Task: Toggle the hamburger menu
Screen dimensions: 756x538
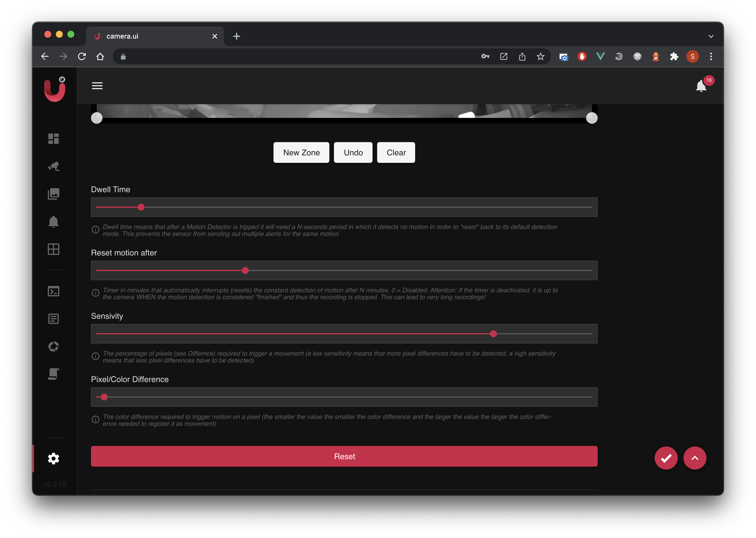Action: [97, 86]
